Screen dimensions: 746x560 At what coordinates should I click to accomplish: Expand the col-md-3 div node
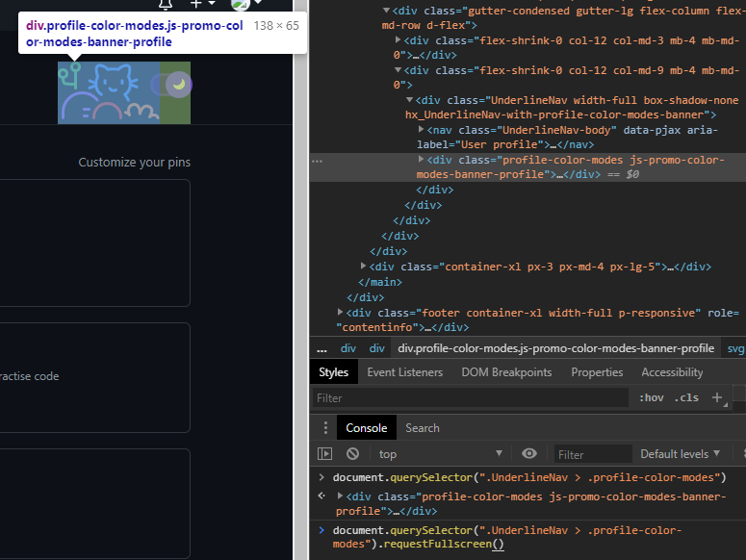398,40
